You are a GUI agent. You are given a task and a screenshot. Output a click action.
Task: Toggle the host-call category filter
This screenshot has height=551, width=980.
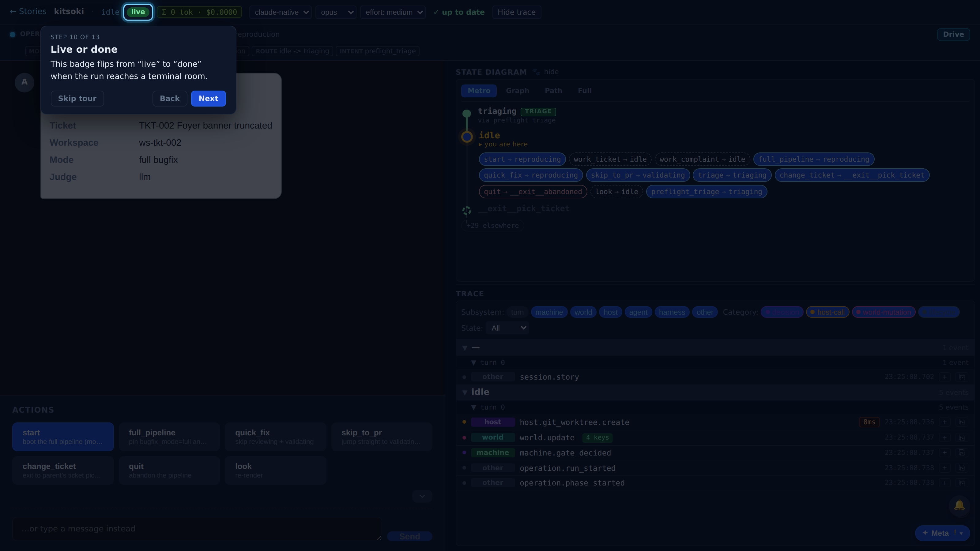(827, 312)
